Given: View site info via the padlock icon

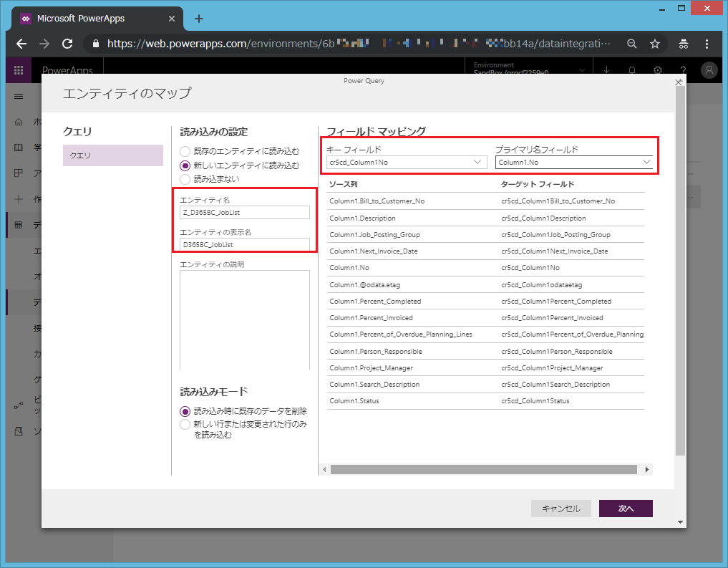Looking at the screenshot, I should coord(96,44).
